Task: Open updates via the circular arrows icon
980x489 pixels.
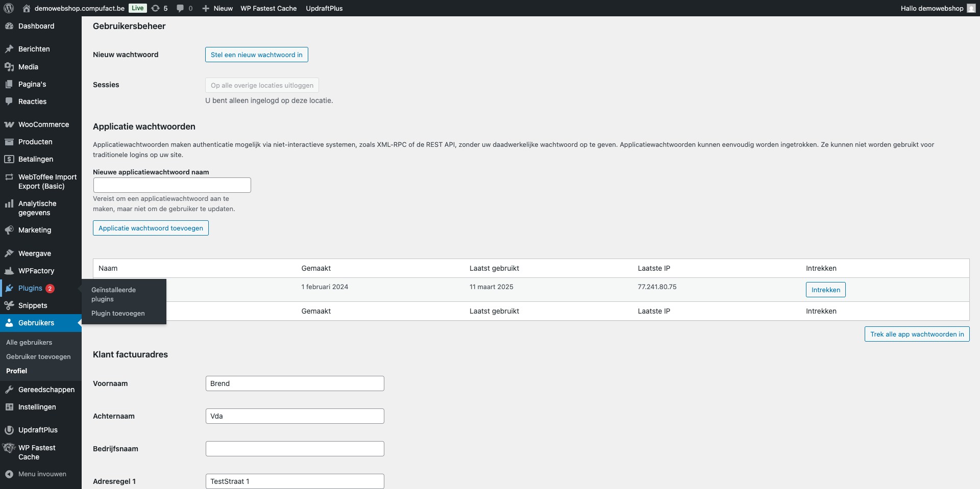Action: point(156,8)
